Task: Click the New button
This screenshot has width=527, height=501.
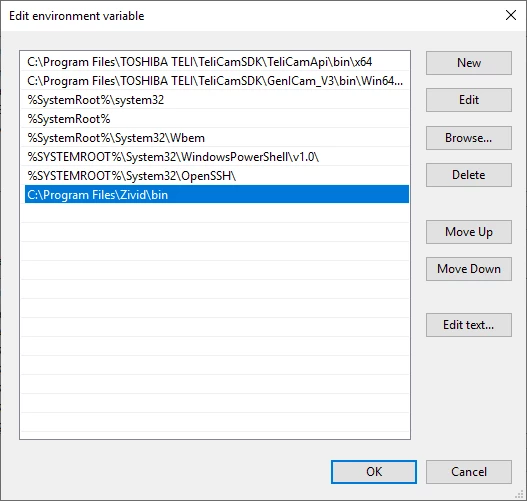Action: tap(469, 63)
